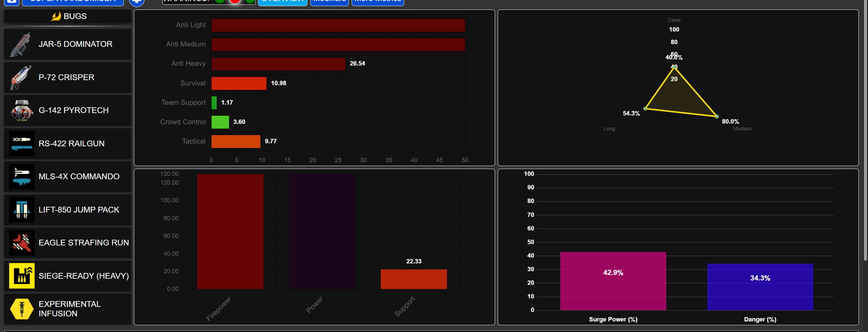Screen dimensions: 868x332
Task: Click the Eagle Strafing Run icon
Action: (x=21, y=243)
